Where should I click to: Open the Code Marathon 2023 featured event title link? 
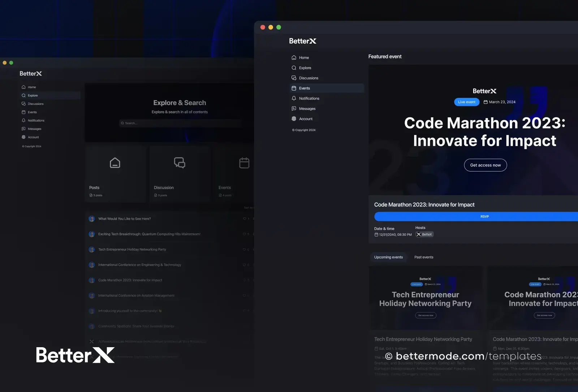424,205
